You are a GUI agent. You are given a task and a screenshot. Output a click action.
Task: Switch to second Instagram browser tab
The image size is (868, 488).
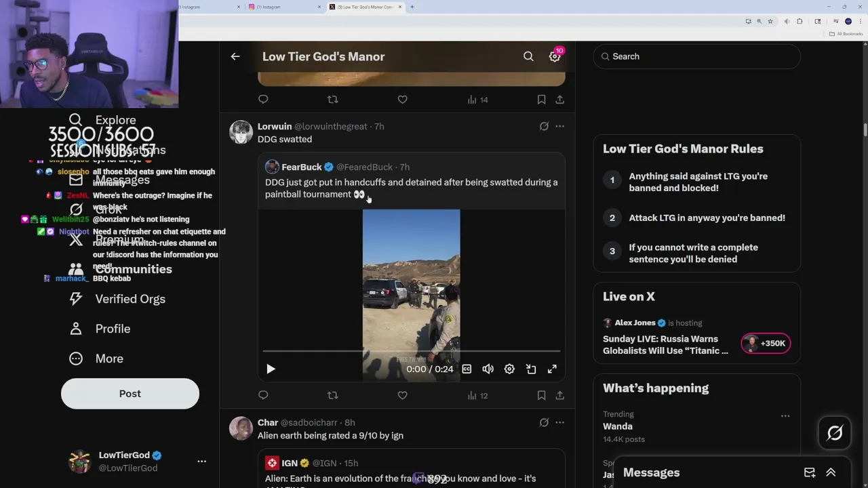pos(283,7)
